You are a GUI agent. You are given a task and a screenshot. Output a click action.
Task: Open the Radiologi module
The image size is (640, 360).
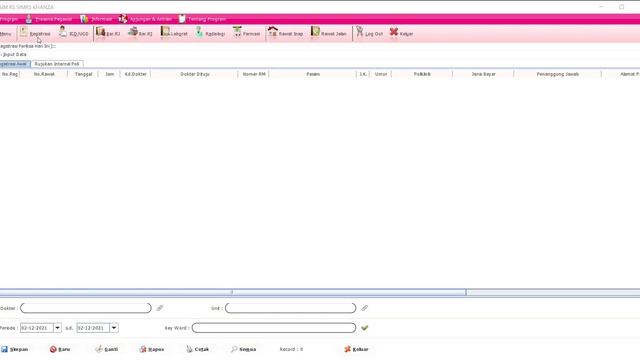pyautogui.click(x=210, y=33)
